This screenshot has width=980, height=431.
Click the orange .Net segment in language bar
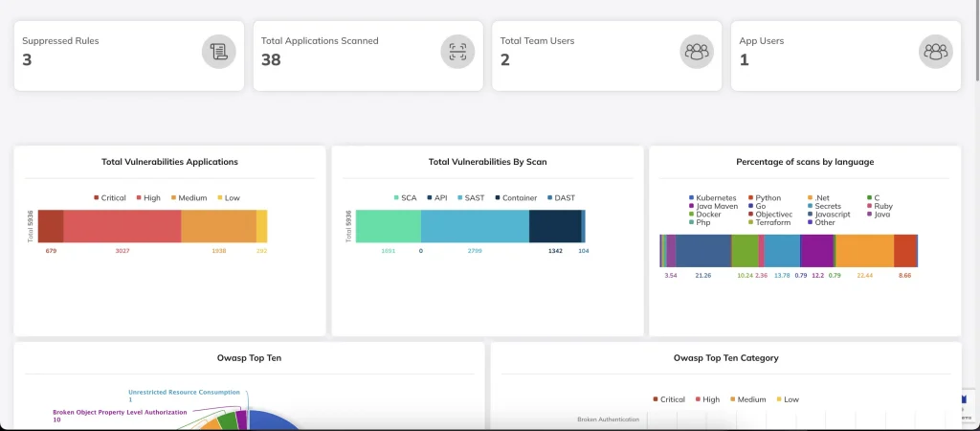(865, 250)
